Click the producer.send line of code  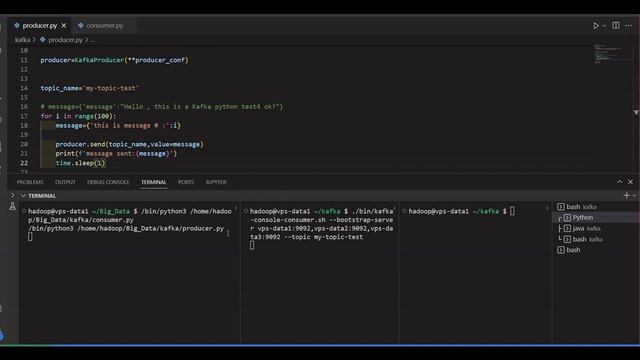tap(129, 144)
